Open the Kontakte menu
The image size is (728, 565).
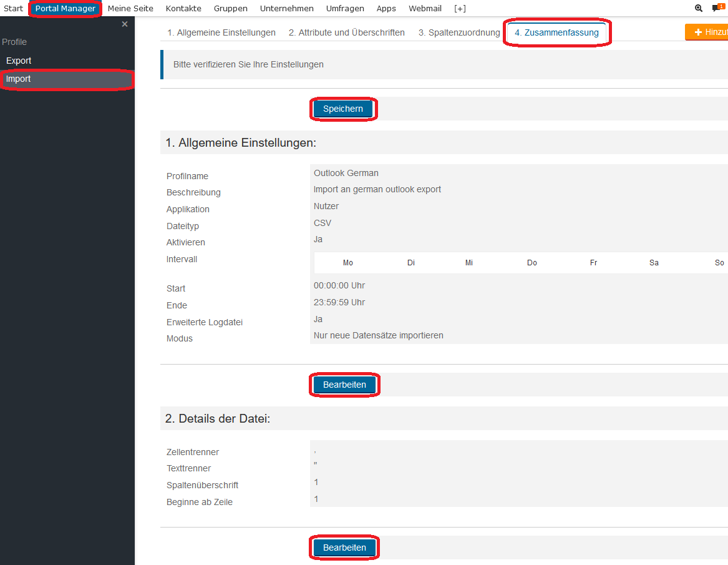(x=183, y=9)
